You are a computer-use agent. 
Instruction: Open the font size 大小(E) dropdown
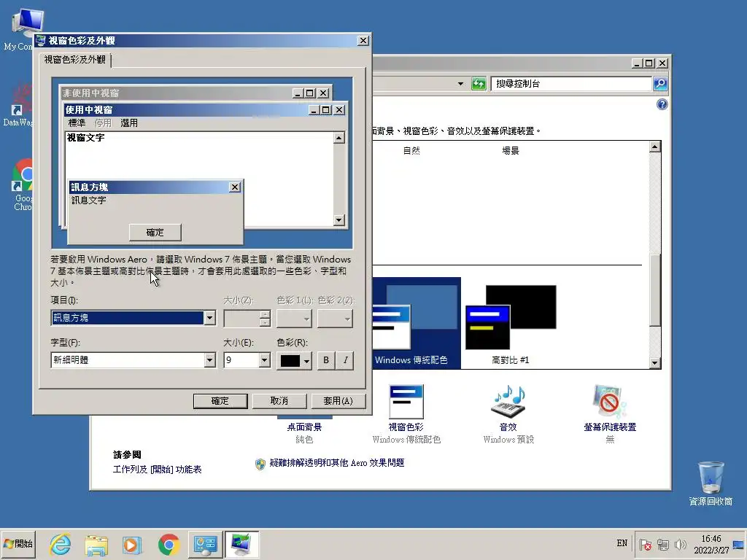(265, 360)
